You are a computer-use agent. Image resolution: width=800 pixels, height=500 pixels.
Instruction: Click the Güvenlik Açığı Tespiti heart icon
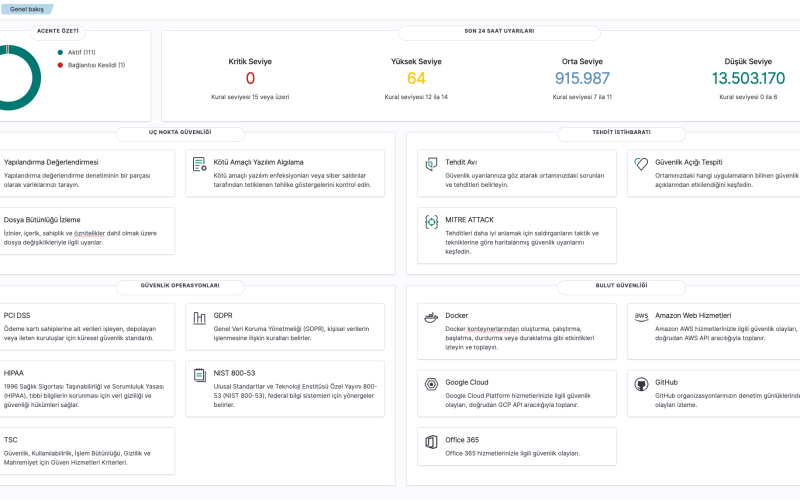pos(641,164)
